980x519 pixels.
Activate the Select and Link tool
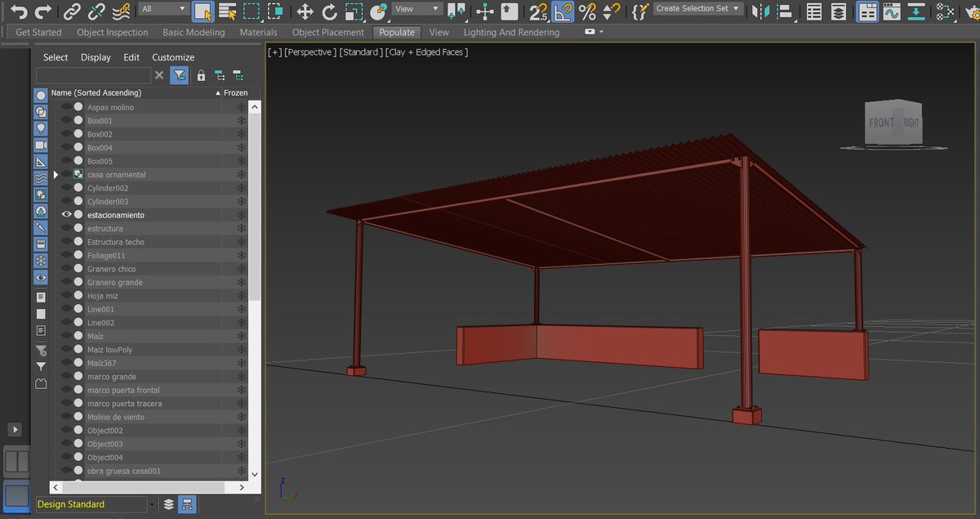(73, 11)
